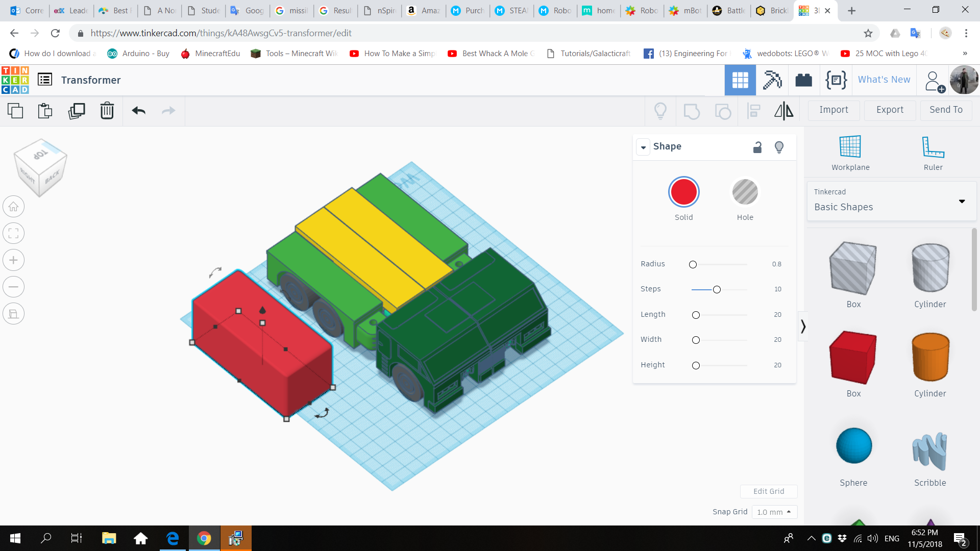Click the Mirror tool in the toolbar
The image size is (980, 551).
click(783, 111)
